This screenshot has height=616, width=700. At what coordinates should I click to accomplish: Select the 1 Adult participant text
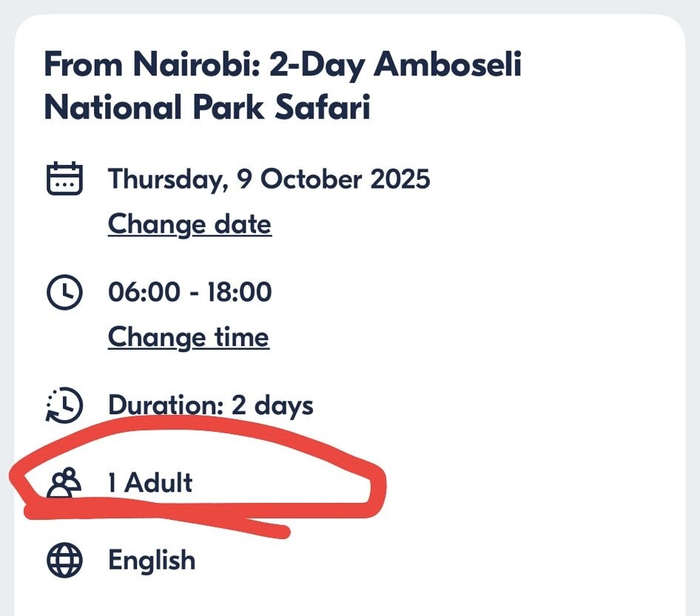150,483
